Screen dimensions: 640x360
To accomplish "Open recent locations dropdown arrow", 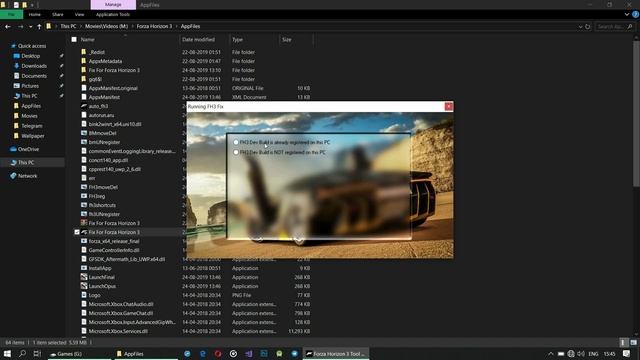I will 30,27.
